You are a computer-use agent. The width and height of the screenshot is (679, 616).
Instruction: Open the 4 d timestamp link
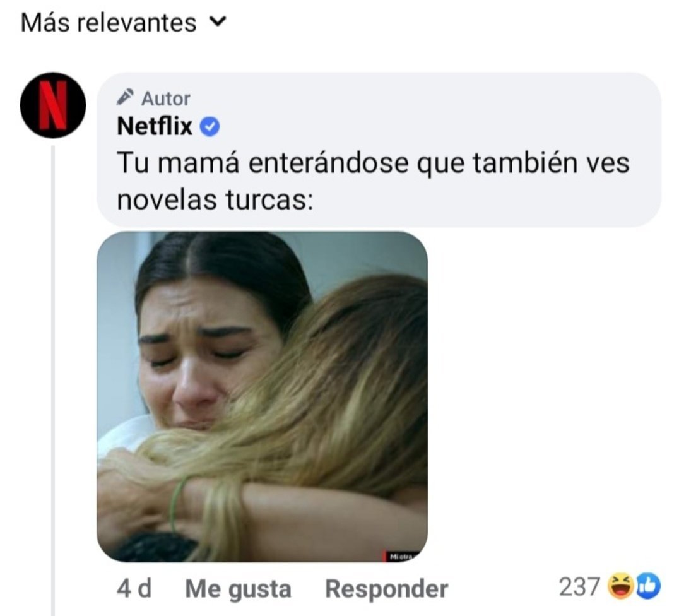pyautogui.click(x=134, y=589)
